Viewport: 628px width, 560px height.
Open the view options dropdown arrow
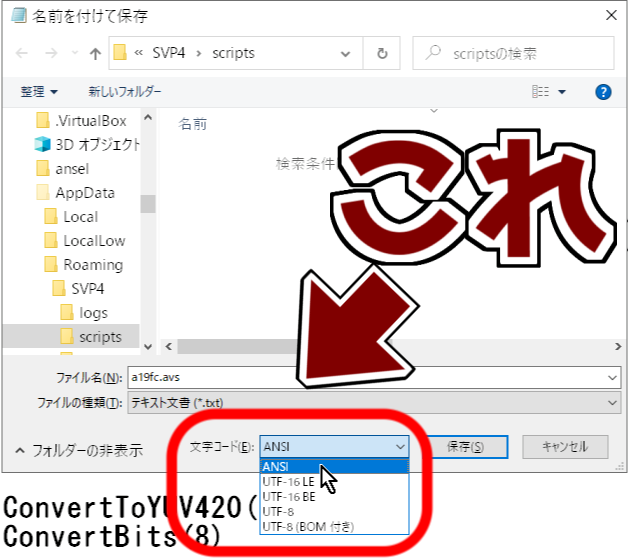[x=562, y=92]
